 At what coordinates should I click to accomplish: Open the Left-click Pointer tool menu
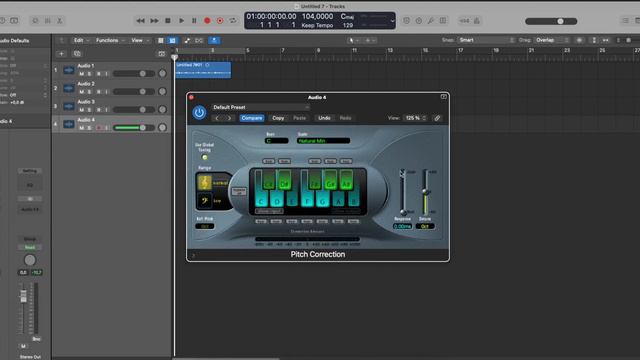[x=353, y=40]
